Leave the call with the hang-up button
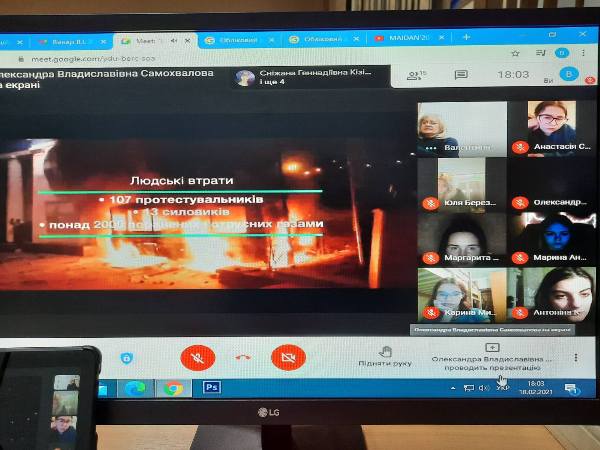600x450 pixels. 243,357
